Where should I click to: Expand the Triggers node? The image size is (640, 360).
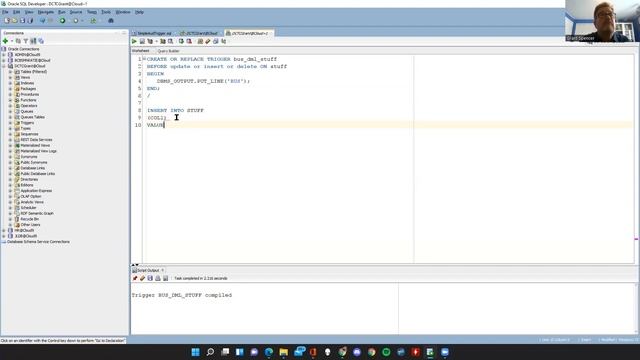pyautogui.click(x=11, y=123)
